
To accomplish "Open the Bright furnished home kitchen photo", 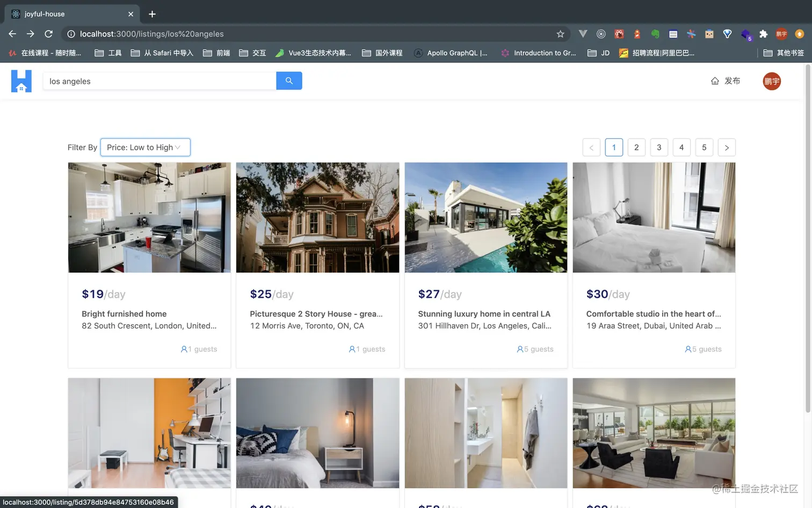I will click(x=149, y=218).
